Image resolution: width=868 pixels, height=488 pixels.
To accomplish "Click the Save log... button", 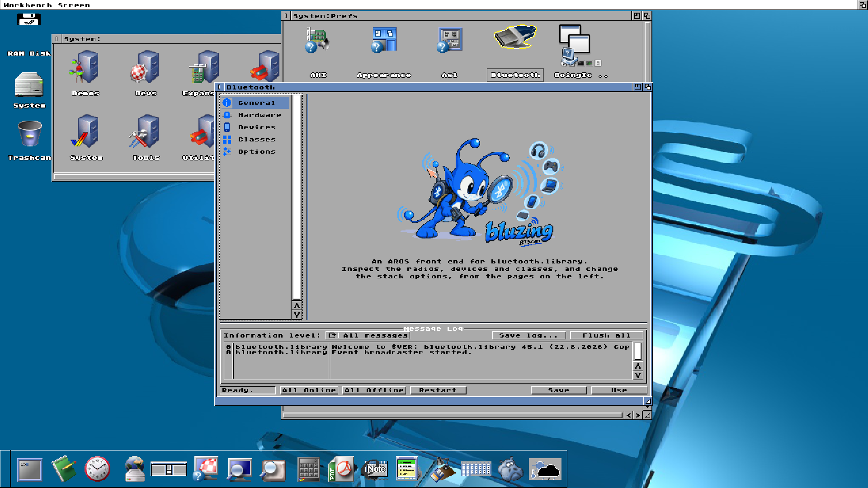I will coord(529,335).
